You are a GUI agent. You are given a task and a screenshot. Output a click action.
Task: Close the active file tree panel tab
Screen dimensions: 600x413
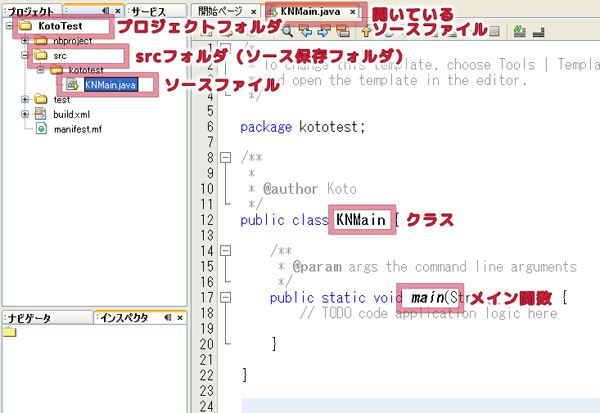tap(118, 11)
